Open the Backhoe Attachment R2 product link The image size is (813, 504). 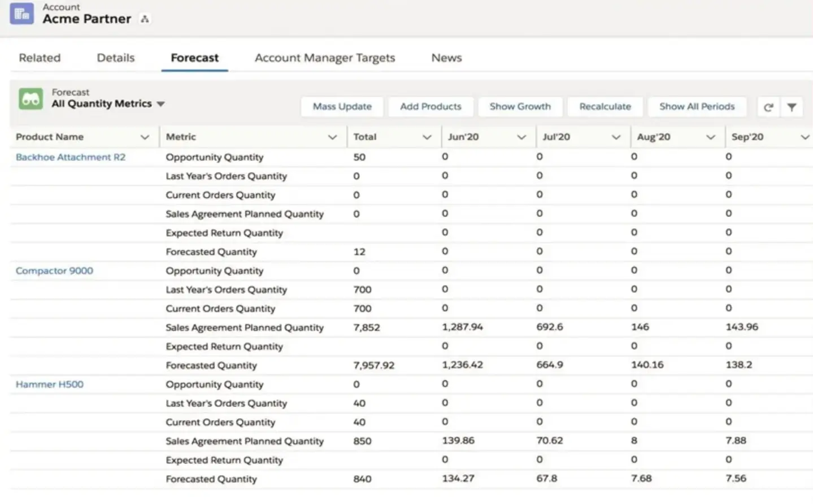point(71,157)
